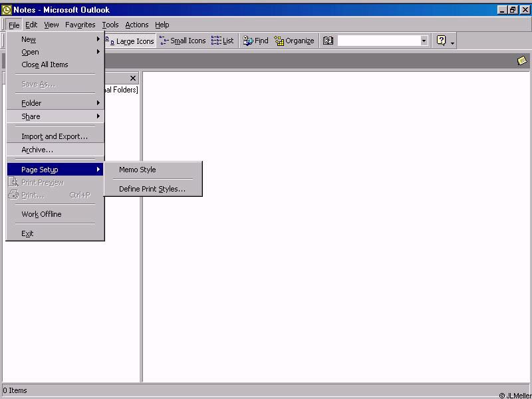Expand the Open submenu
This screenshot has width=532, height=399.
coord(55,52)
